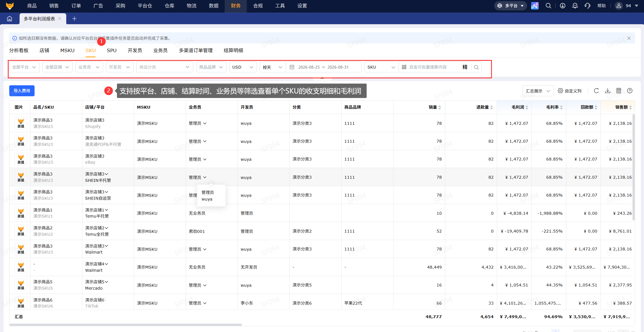644x332 pixels.
Task: Open the help question mark icon
Action: (x=630, y=91)
